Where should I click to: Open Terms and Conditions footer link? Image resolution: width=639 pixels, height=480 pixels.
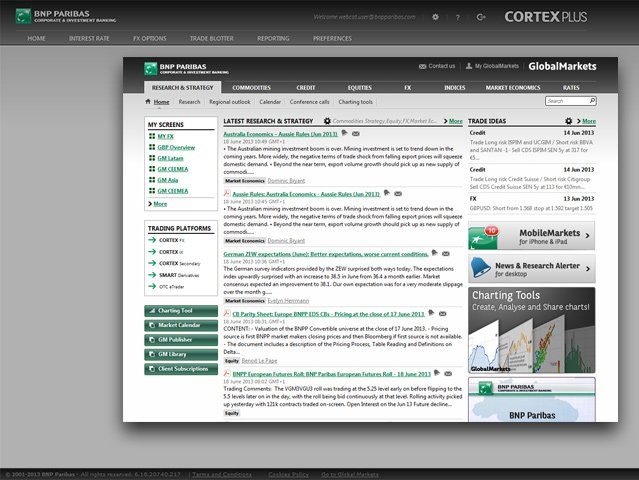point(222,474)
